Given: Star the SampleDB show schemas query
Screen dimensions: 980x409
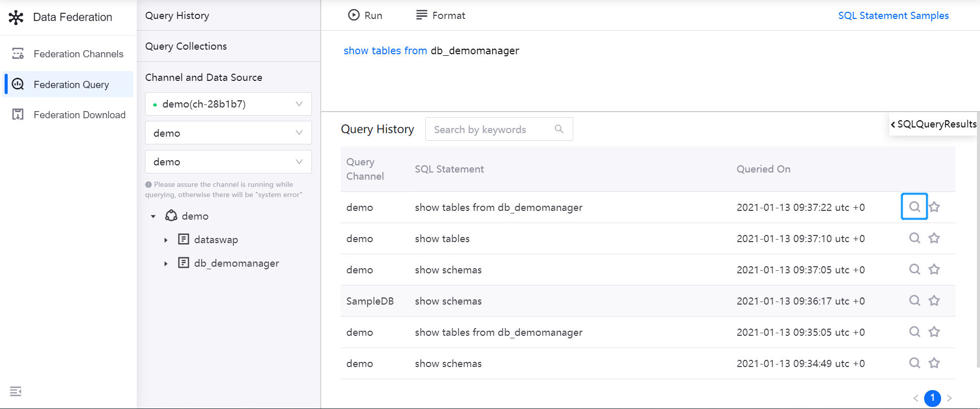Looking at the screenshot, I should (x=934, y=300).
